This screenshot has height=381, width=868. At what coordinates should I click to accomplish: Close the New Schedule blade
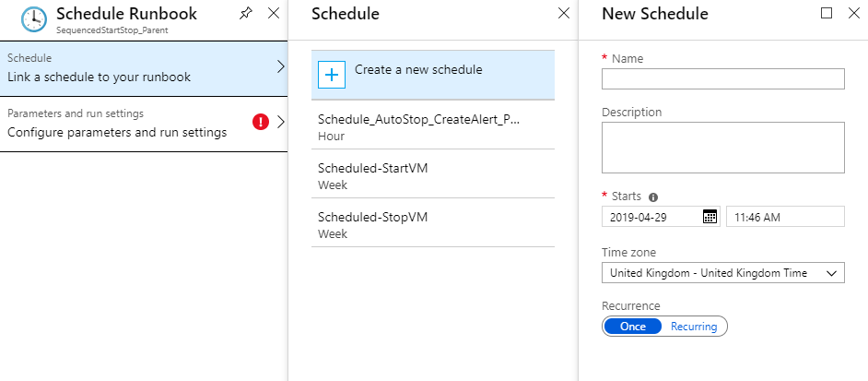[x=852, y=14]
